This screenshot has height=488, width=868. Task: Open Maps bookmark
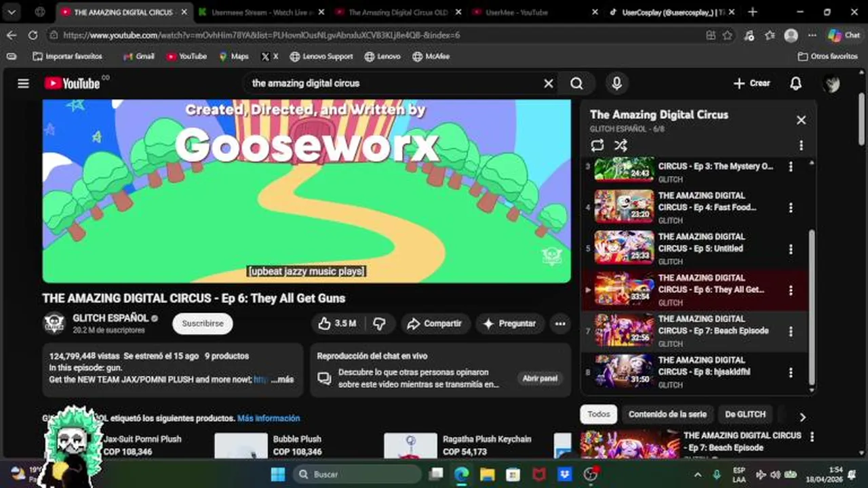point(233,56)
